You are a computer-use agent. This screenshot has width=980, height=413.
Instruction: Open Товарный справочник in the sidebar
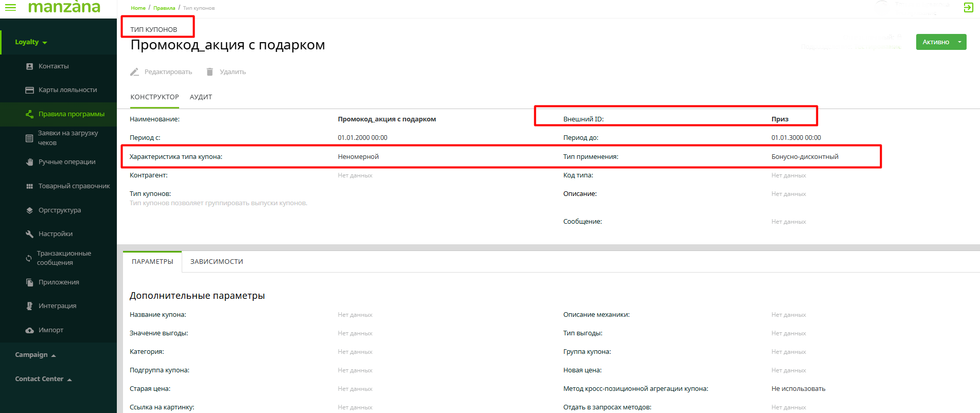pos(74,186)
